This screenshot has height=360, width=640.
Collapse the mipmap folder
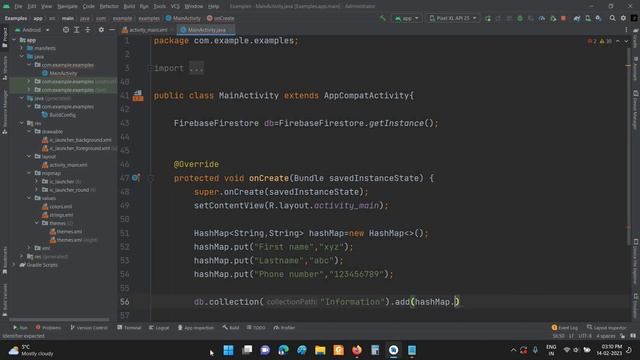(x=29, y=173)
